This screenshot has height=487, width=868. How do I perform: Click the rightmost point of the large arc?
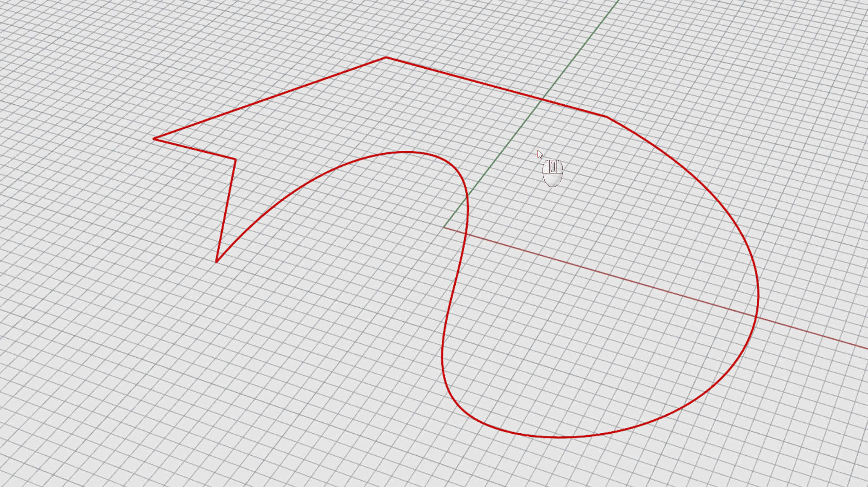(758, 296)
